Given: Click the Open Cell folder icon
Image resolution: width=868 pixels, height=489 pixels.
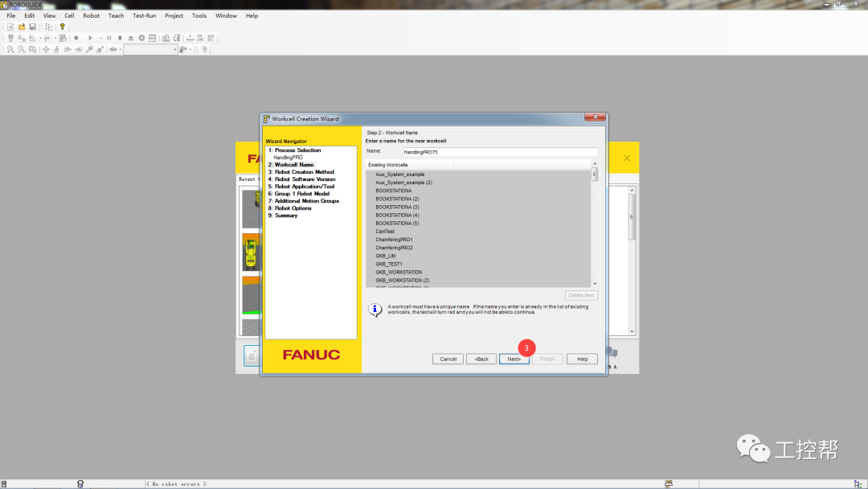Looking at the screenshot, I should pyautogui.click(x=22, y=27).
